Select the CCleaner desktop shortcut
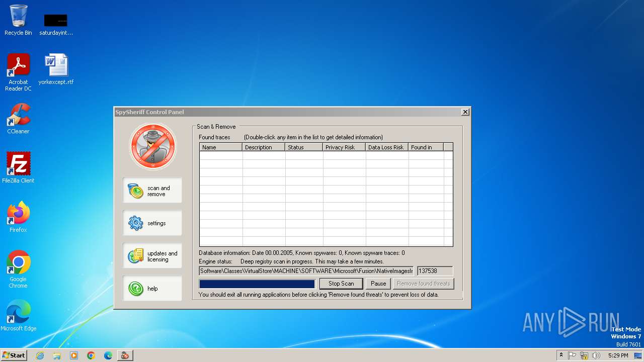This screenshot has width=644, height=362. click(18, 119)
